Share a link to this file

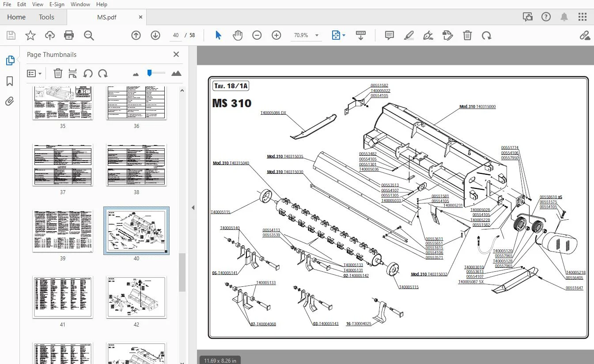pos(585,35)
